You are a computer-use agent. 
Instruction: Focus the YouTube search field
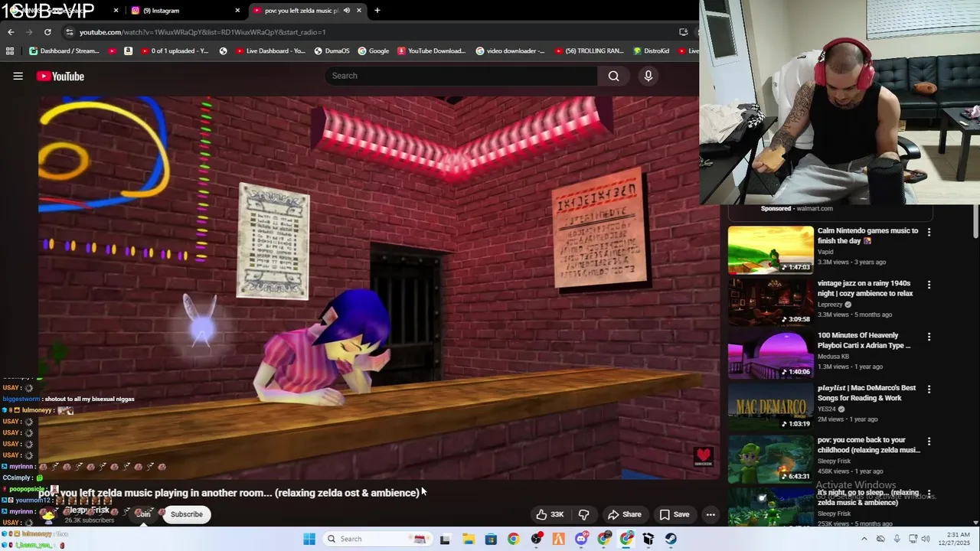click(x=462, y=76)
